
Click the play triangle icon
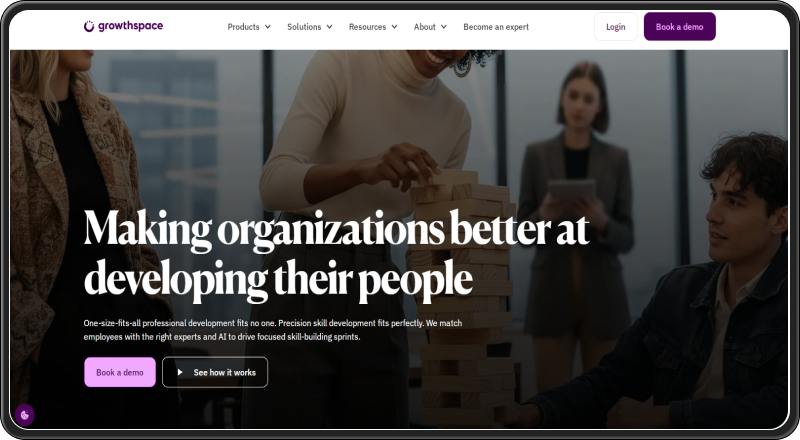(180, 372)
